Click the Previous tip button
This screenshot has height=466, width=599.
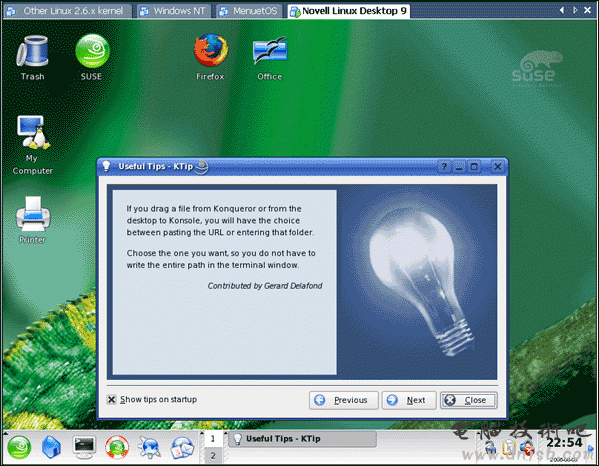pos(343,400)
